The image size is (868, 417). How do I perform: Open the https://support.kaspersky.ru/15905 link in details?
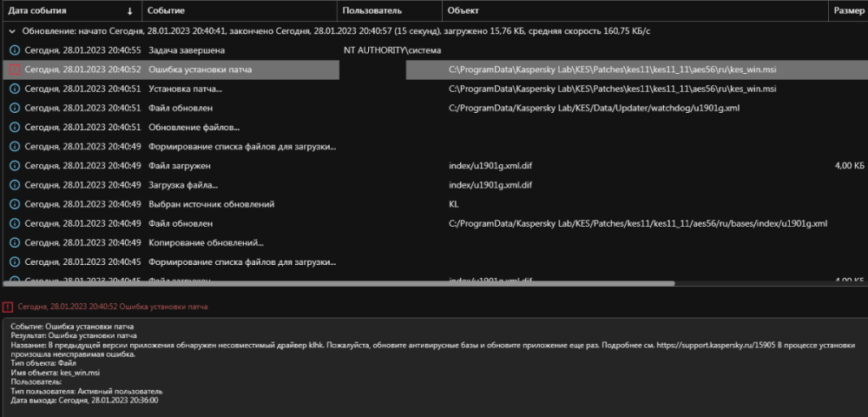pos(715,345)
